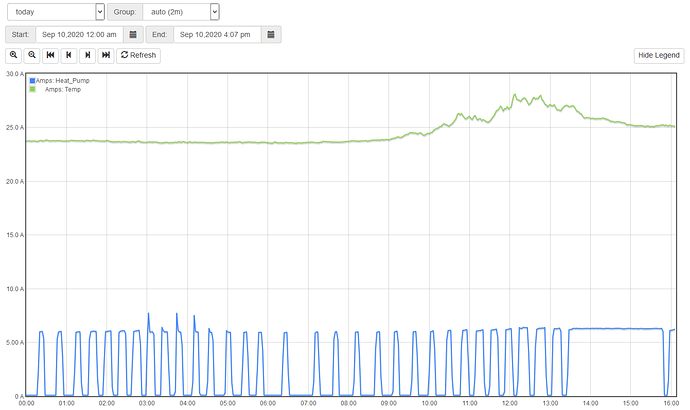Click the 30.0 A y-axis label
This screenshot has height=410, width=690.
point(15,74)
